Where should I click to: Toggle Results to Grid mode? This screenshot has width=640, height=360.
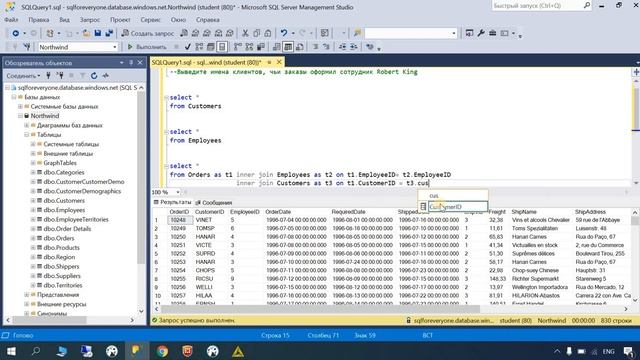tap(288, 47)
